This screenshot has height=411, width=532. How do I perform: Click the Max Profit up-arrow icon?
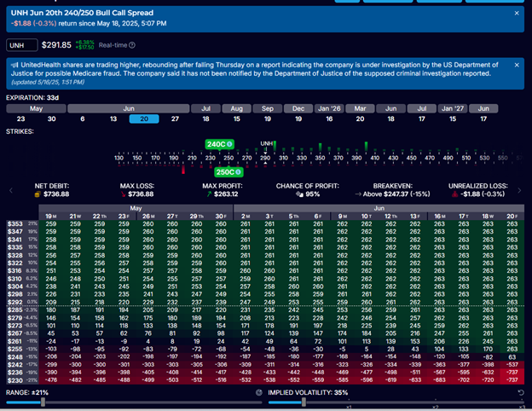(x=210, y=194)
